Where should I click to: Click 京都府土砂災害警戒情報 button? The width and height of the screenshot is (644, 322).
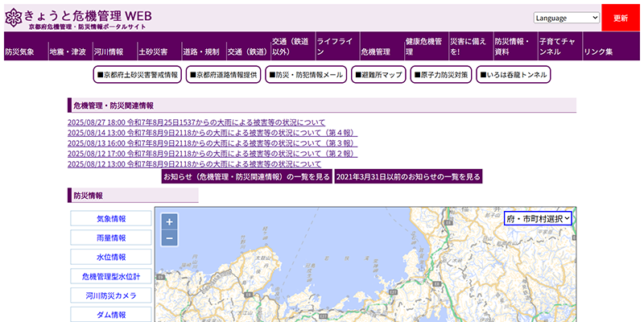[x=137, y=75]
